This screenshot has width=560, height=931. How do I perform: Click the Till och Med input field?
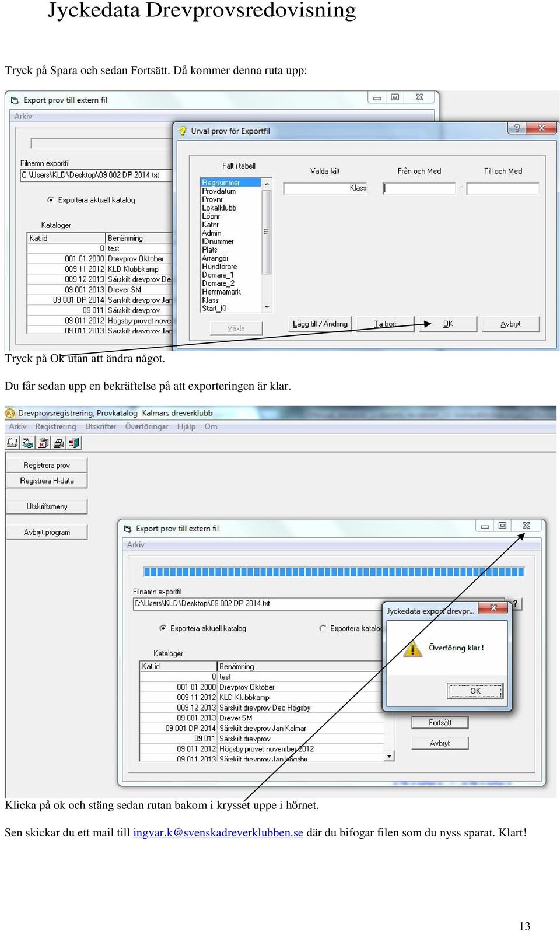(x=503, y=188)
